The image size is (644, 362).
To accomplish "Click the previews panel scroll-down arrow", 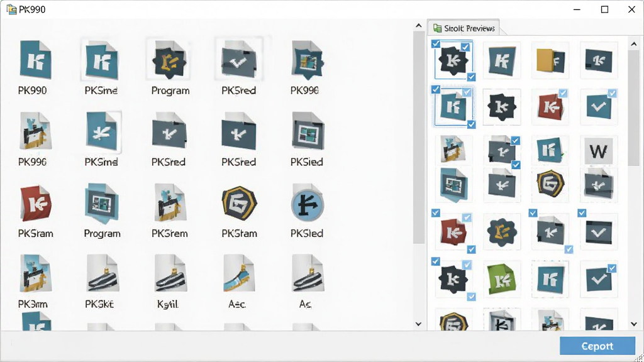I will [x=634, y=324].
